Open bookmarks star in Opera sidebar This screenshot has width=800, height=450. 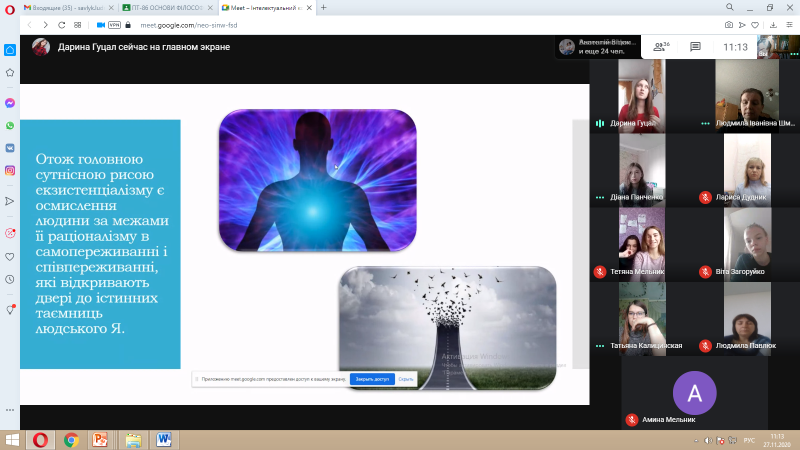click(10, 73)
